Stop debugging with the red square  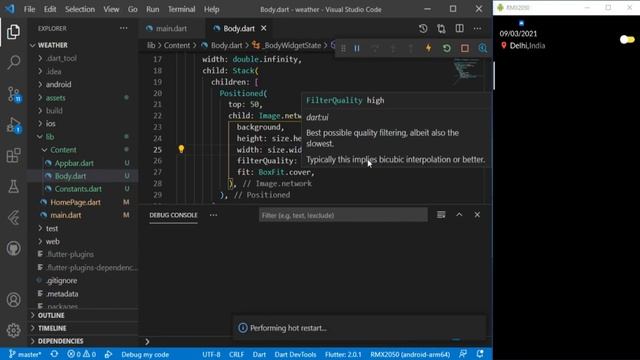pos(465,48)
